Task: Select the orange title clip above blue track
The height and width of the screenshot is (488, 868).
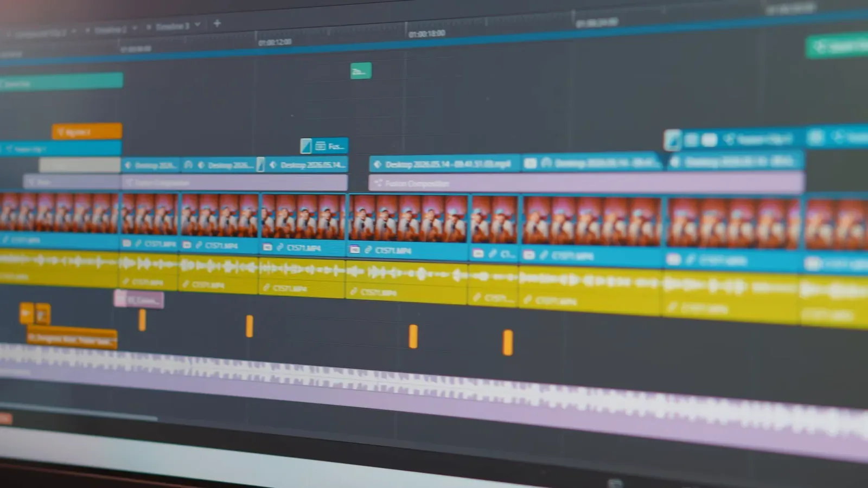Action: coord(87,131)
